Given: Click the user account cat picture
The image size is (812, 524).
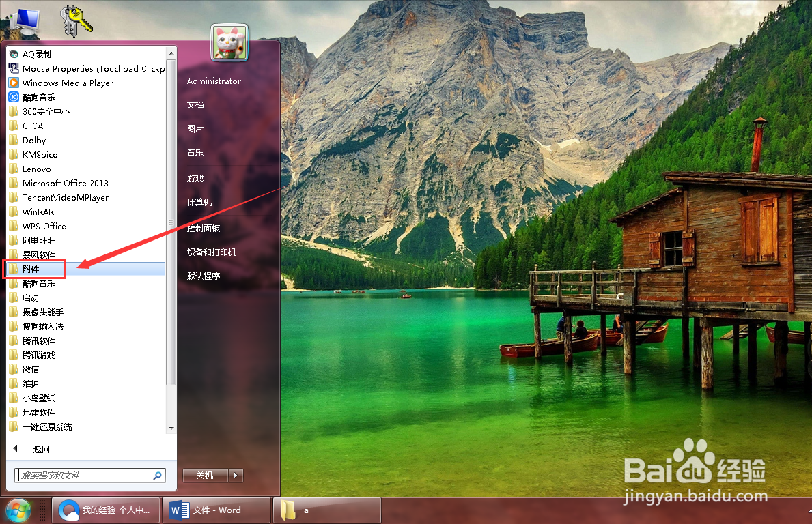Looking at the screenshot, I should point(229,42).
